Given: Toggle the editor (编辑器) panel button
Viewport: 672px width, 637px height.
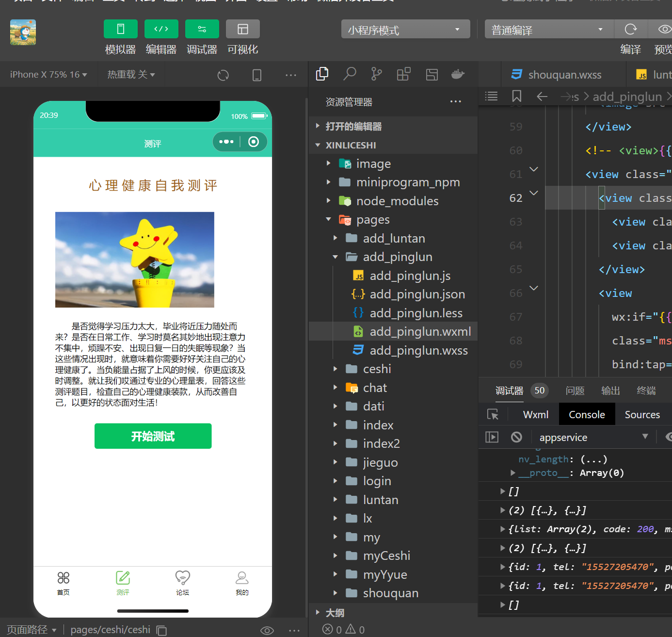Looking at the screenshot, I should pyautogui.click(x=161, y=29).
